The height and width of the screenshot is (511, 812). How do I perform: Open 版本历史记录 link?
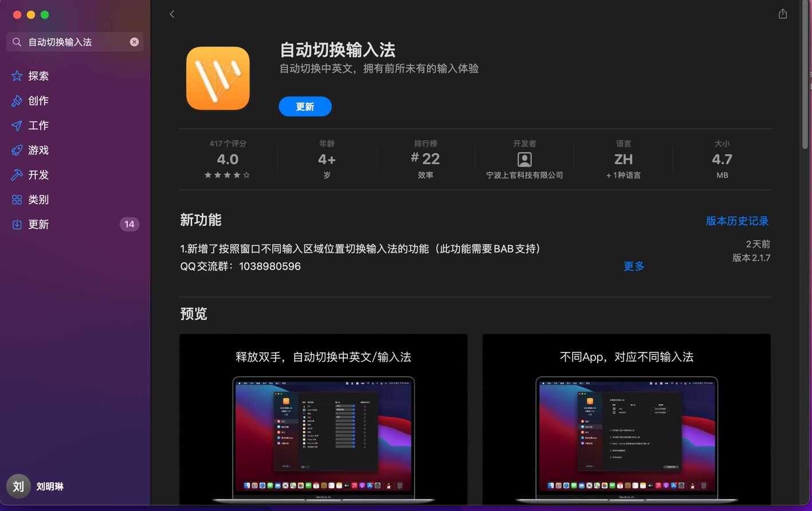[x=738, y=221]
